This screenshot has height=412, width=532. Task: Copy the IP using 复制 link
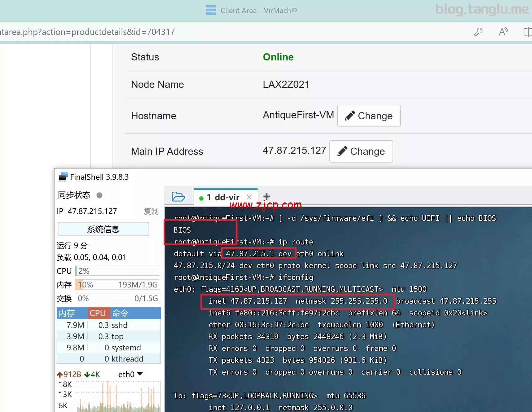click(151, 211)
